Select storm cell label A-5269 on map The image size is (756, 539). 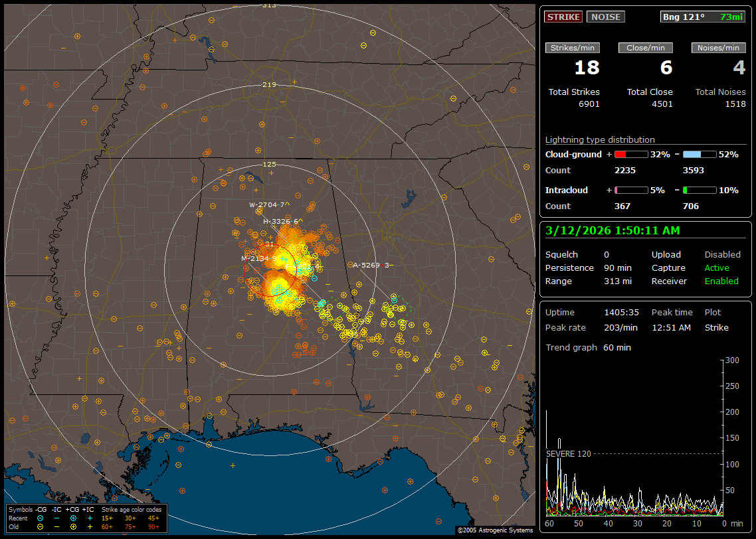369,265
